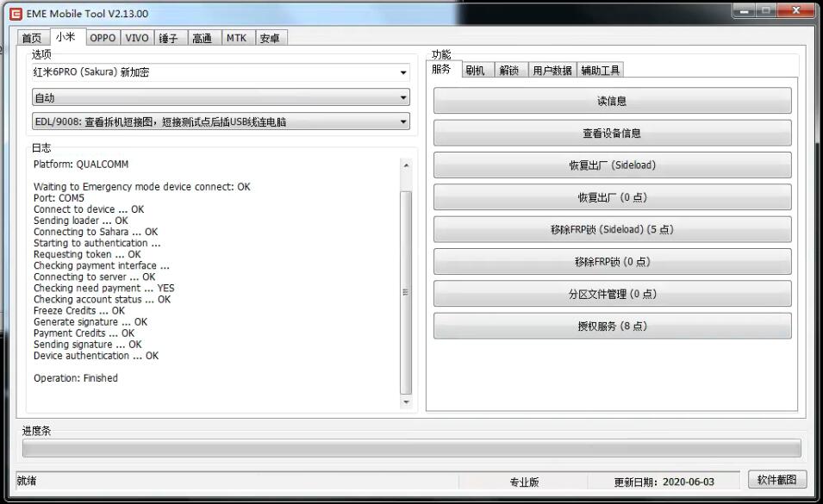Click 'Checking need payment ... YES' log line

pyautogui.click(x=104, y=288)
